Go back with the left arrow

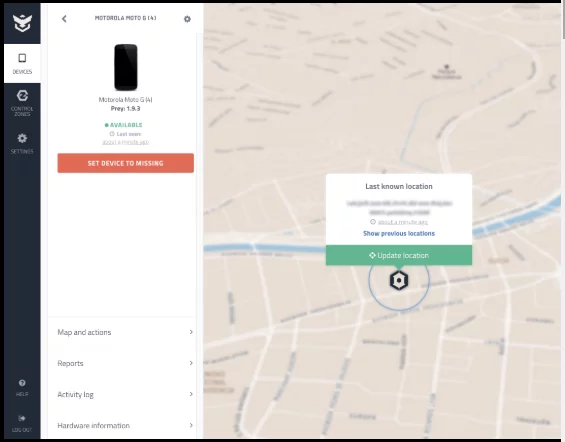64,19
